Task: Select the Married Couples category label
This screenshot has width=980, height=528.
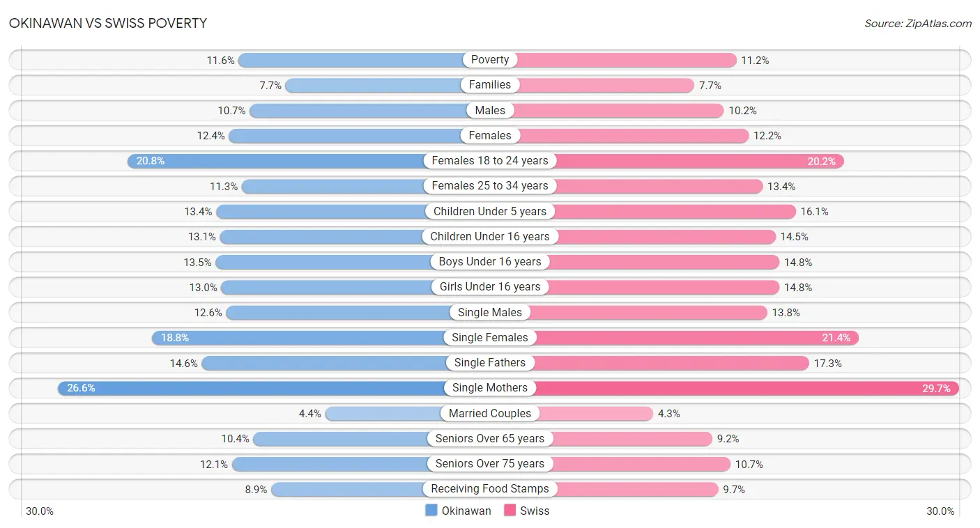Action: (490, 413)
